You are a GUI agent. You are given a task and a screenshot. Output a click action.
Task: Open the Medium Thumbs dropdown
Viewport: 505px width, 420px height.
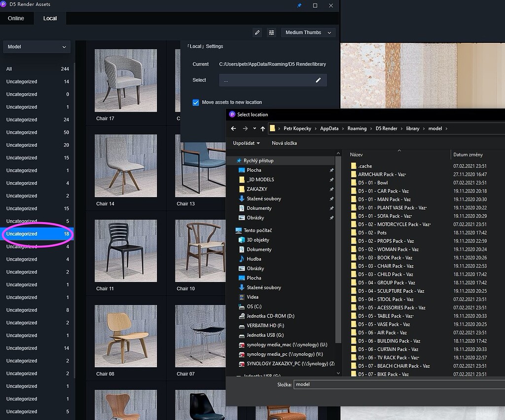[308, 33]
